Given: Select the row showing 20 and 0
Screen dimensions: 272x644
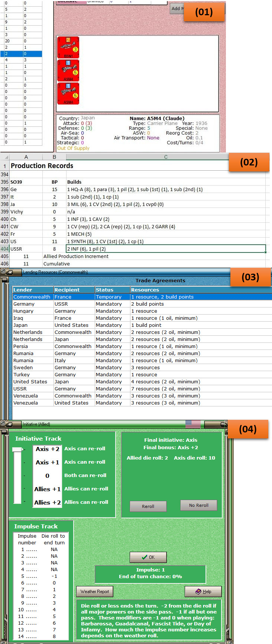Looking at the screenshot, I should point(21,41).
